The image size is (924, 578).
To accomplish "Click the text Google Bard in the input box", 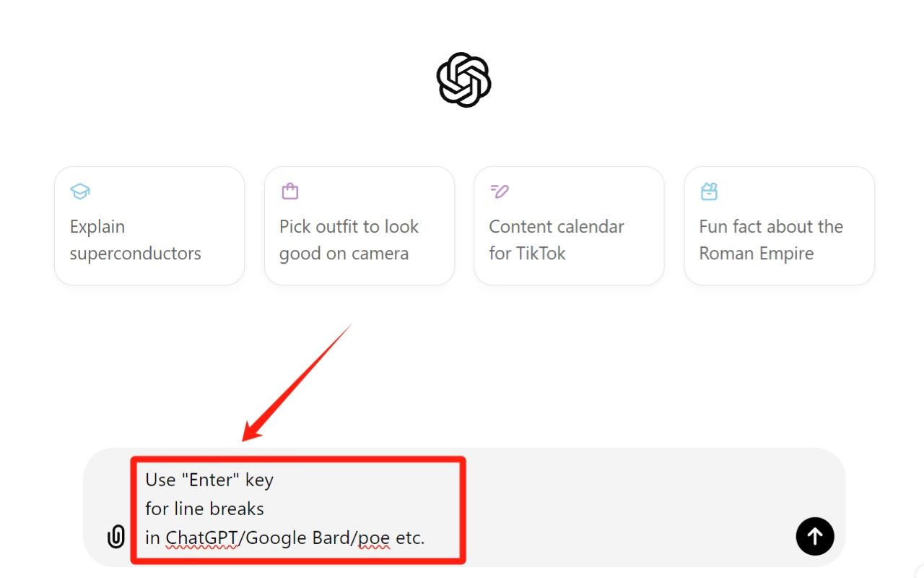I will click(x=298, y=537).
